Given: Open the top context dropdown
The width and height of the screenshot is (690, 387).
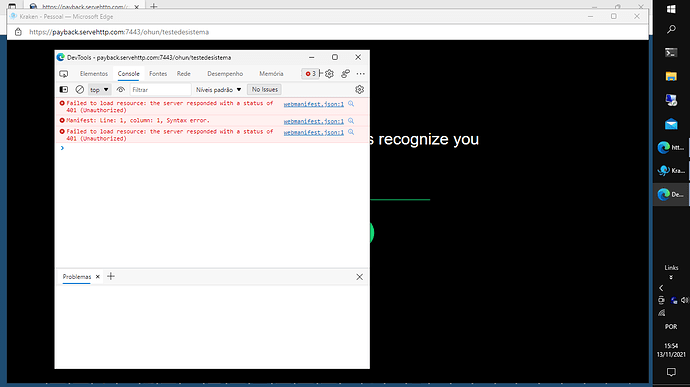Looking at the screenshot, I should 99,90.
